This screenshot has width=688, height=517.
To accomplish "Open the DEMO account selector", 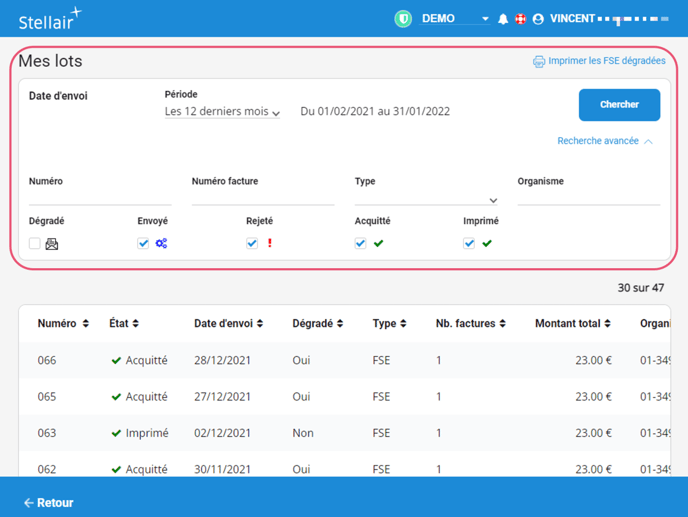I will 455,19.
